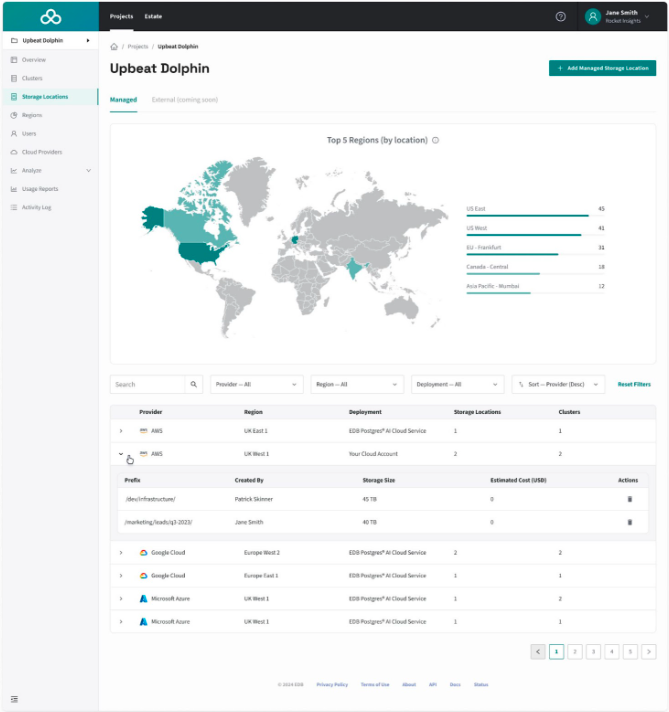Image resolution: width=669 pixels, height=712 pixels.
Task: Click trash icon for /marketing/leads/q1-2023/ row
Action: [x=629, y=521]
